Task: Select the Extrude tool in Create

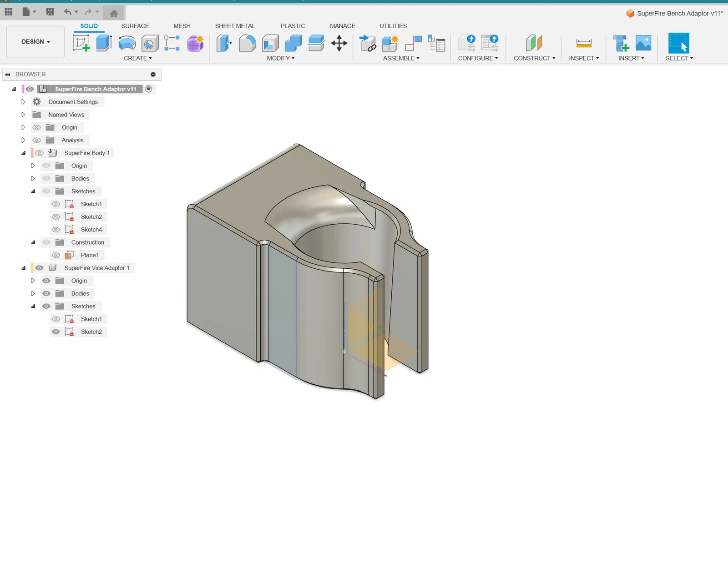Action: click(104, 43)
